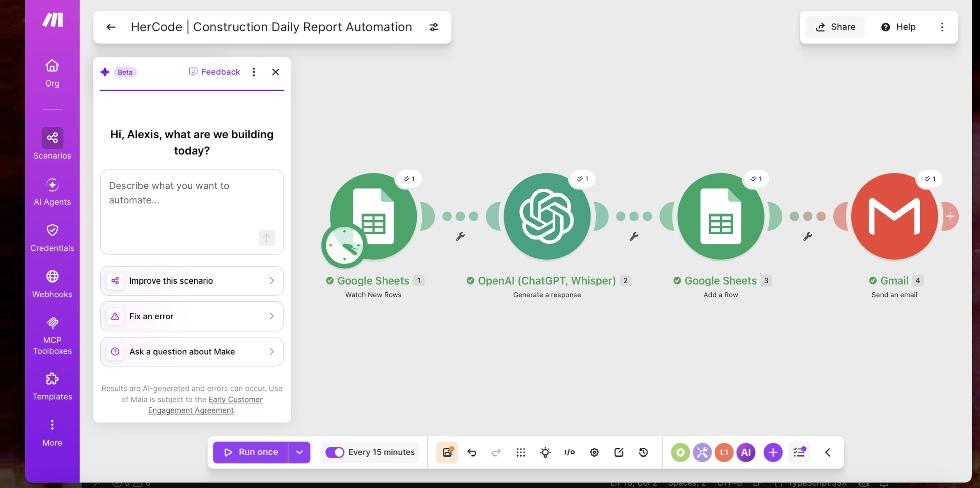Viewport: 980px width, 488px height.
Task: Open Webhooks in the sidebar
Action: 52,284
